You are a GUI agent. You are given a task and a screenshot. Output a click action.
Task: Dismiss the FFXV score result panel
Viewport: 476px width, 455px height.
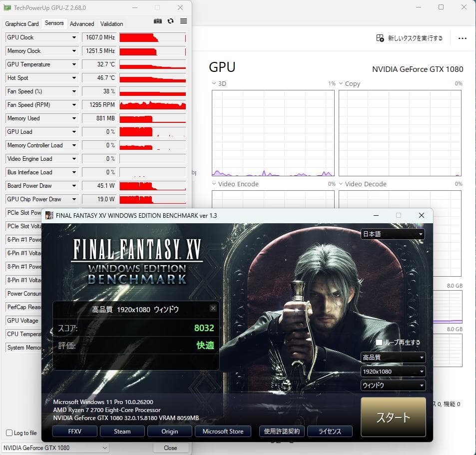[x=213, y=308]
